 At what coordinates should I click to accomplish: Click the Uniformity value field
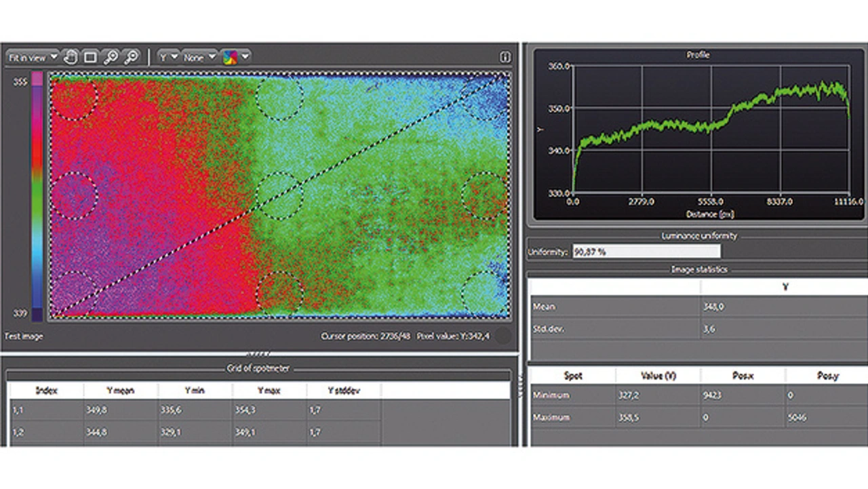646,252
